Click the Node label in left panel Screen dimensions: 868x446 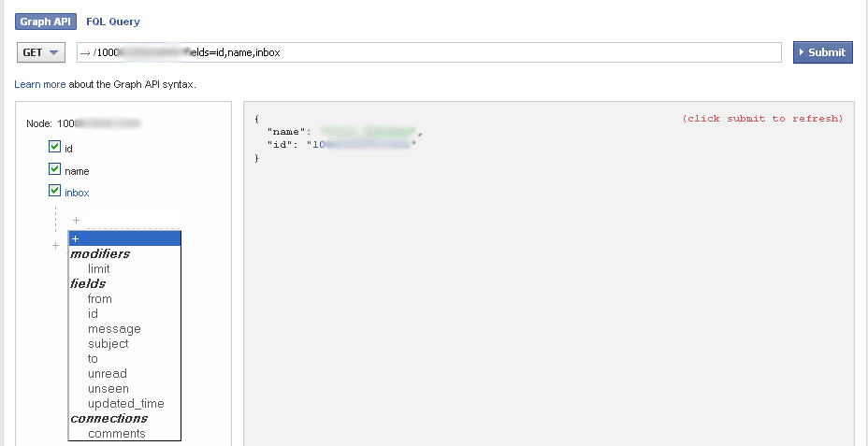40,123
